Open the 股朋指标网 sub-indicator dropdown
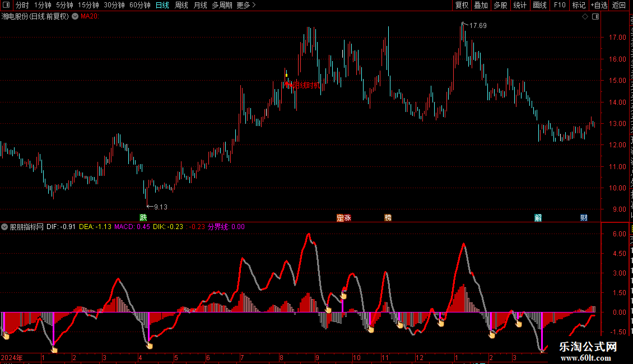633x364 pixels. coord(4,227)
